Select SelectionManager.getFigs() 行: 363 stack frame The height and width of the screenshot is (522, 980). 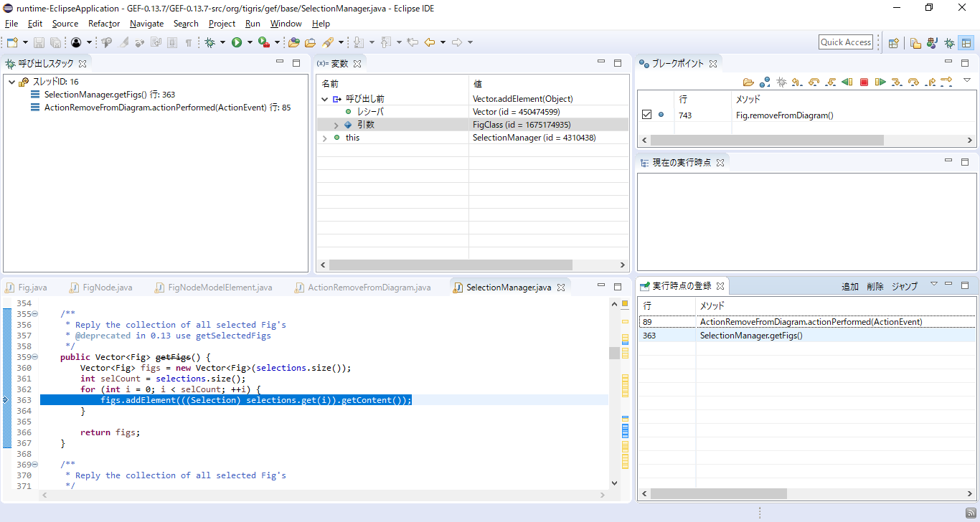[109, 95]
